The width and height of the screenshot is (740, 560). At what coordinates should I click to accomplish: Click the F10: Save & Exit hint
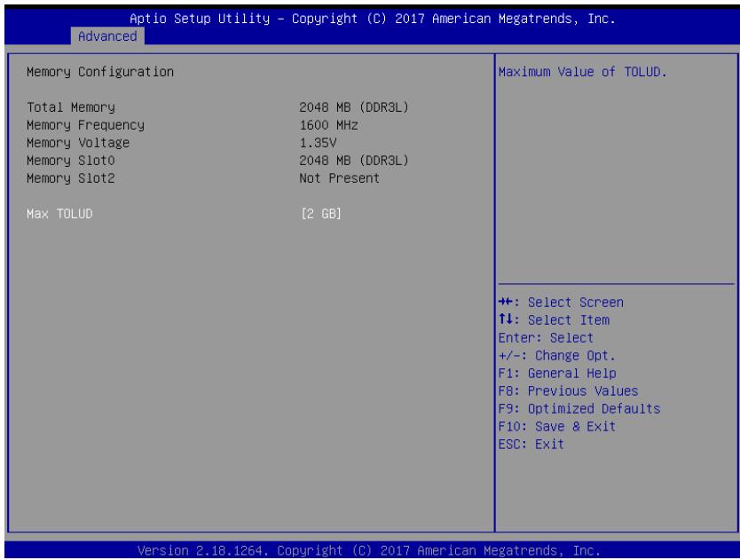(557, 426)
